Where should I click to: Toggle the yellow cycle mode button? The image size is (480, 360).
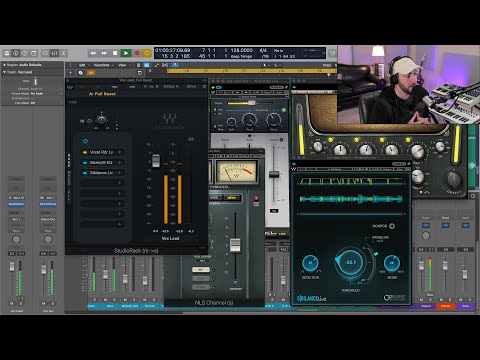coord(147,53)
